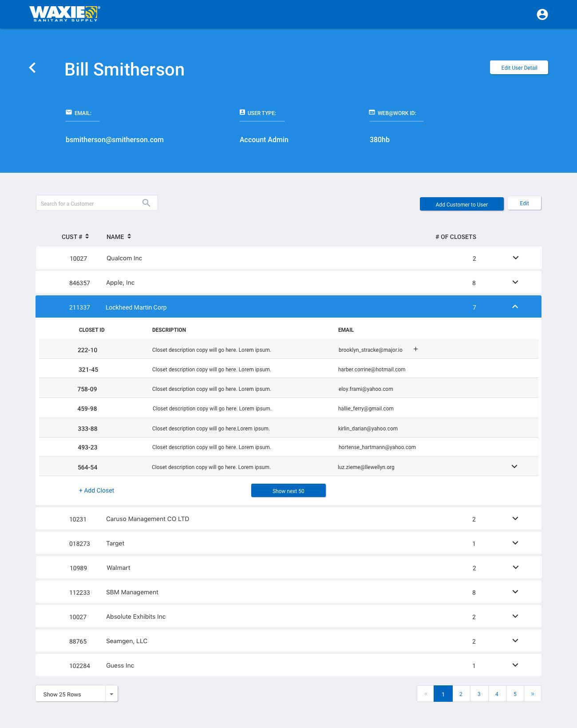Click the envelope icon next to EMAIL
This screenshot has height=728, width=577.
(69, 112)
